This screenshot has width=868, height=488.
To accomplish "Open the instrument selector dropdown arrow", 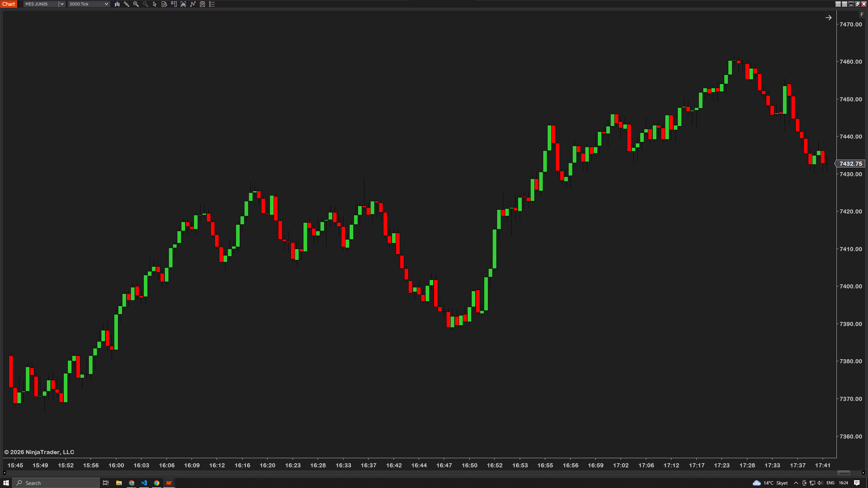I will tap(62, 4).
